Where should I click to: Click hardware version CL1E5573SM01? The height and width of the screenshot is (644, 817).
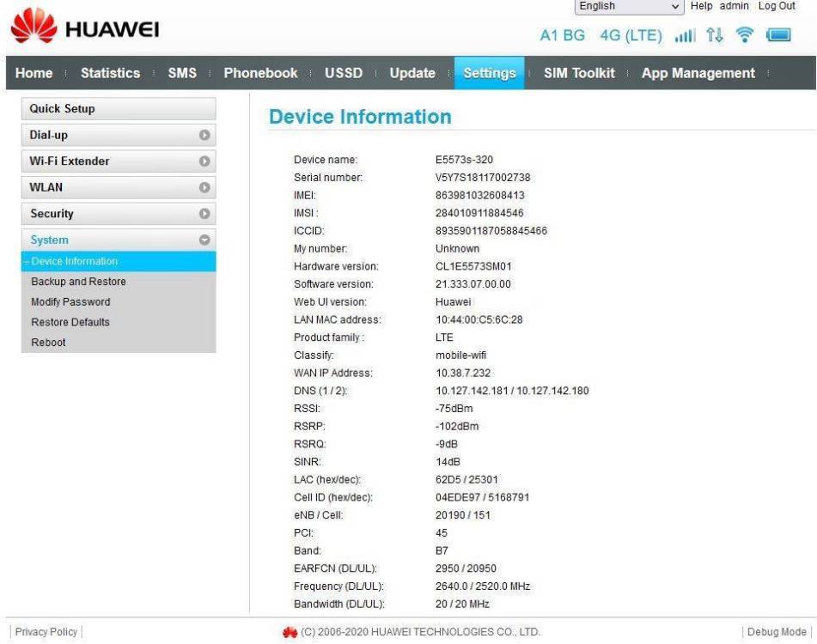[473, 266]
